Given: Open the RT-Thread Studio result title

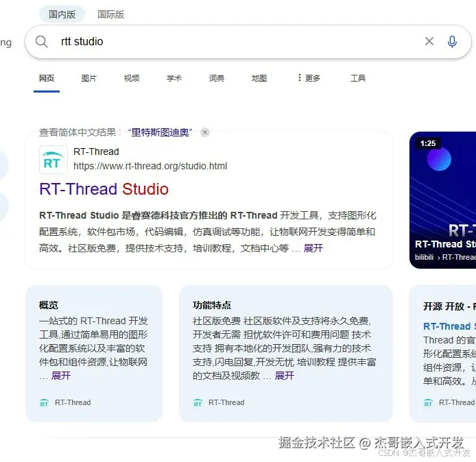Looking at the screenshot, I should [x=104, y=189].
